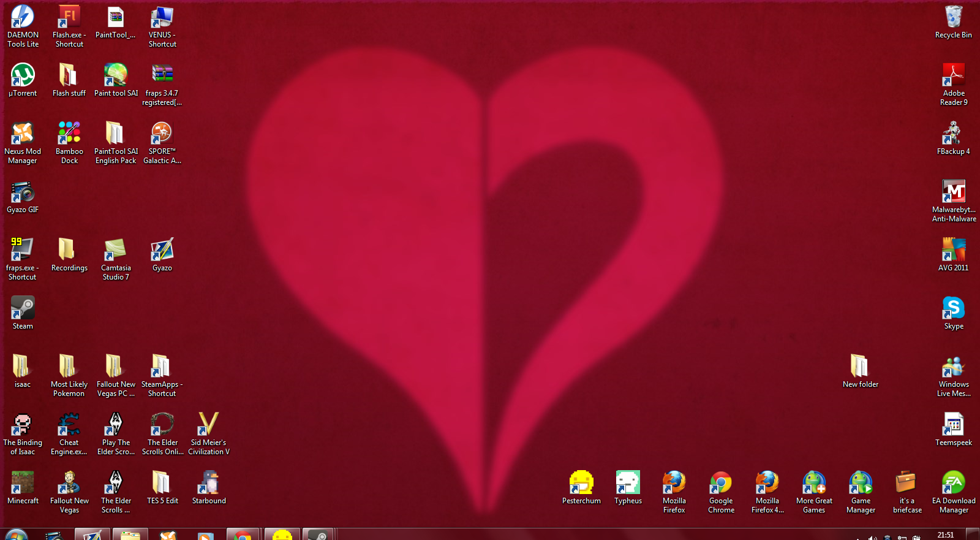Launch Typheus icon
Screen dimensions: 980x540
[628, 488]
